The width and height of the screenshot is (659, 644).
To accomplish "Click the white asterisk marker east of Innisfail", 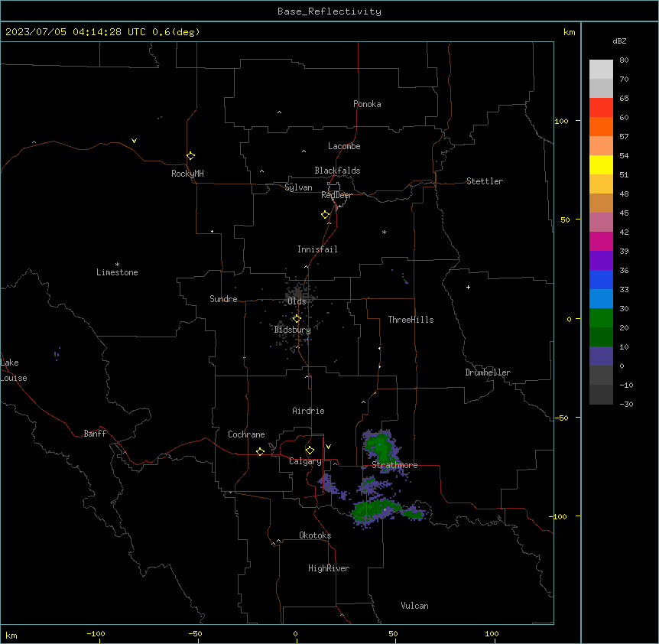I will [x=384, y=232].
